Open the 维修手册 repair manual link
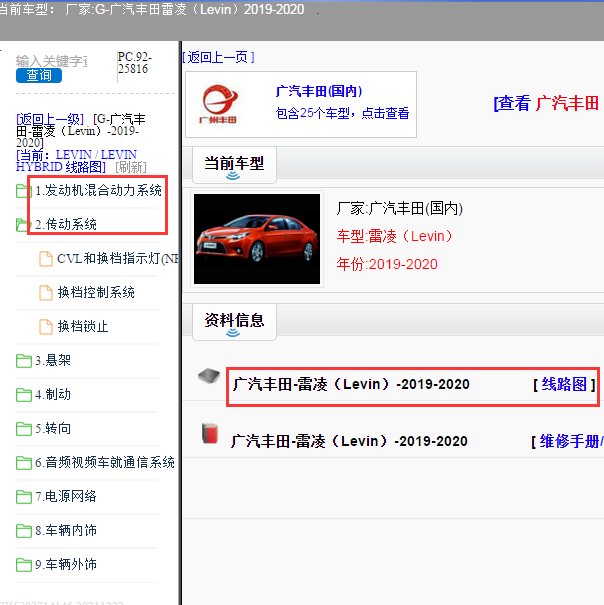Viewport: 604px width, 605px height. (x=571, y=441)
